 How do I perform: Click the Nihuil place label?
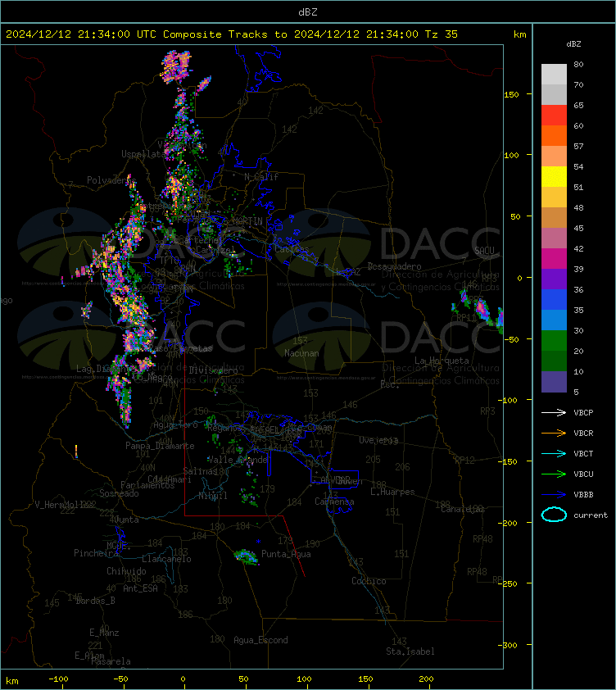click(x=213, y=496)
